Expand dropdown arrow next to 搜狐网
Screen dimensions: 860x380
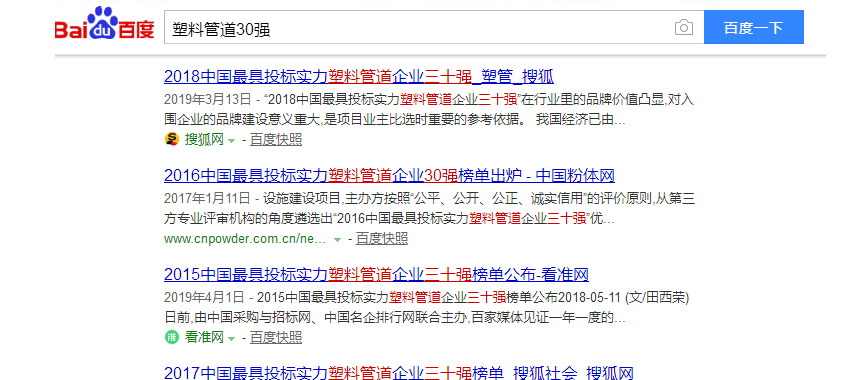231,140
